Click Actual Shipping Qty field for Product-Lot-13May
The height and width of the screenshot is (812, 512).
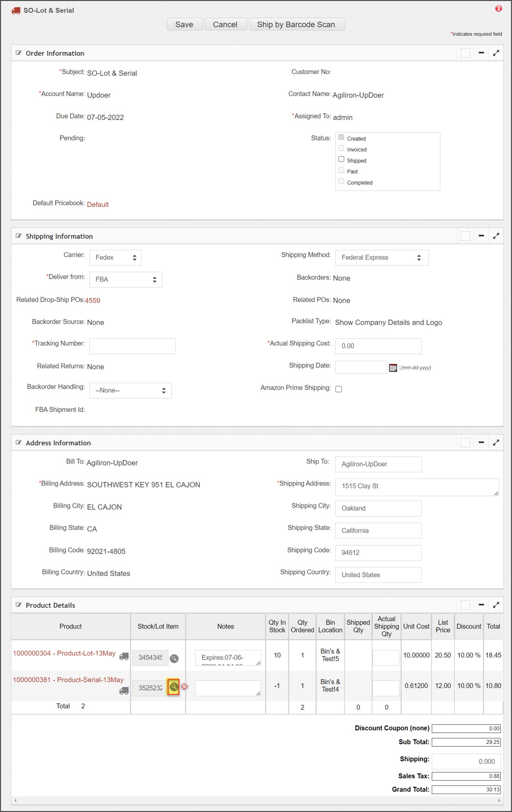385,658
